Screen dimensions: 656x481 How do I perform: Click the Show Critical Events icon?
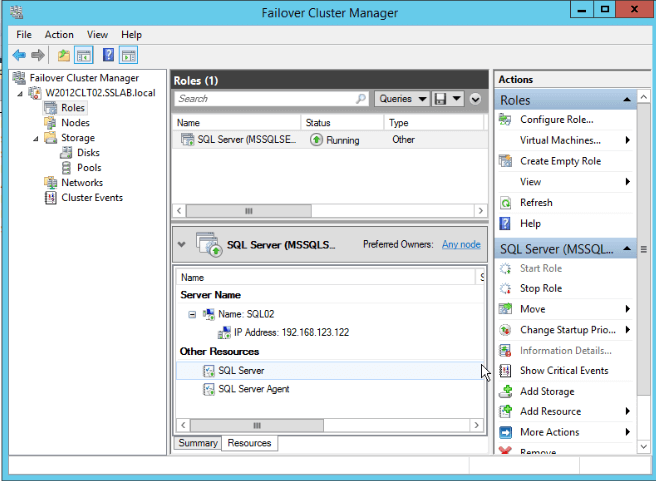(x=505, y=370)
